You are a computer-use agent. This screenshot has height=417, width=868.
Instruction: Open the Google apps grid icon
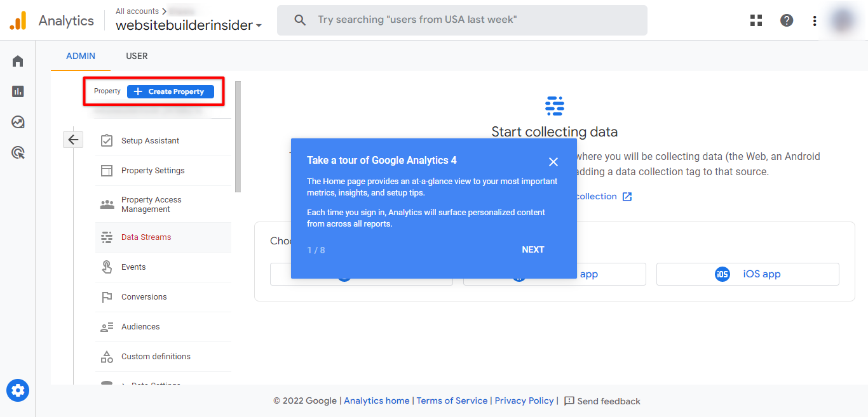click(x=756, y=20)
